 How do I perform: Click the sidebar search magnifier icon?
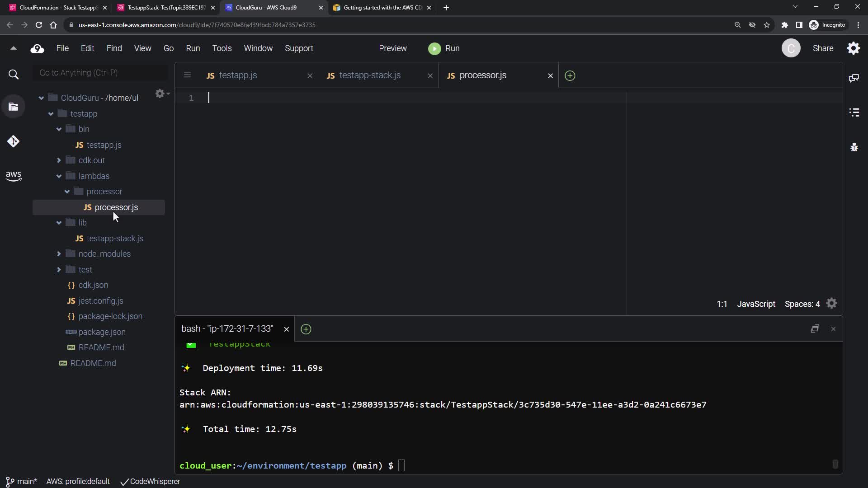pos(14,75)
